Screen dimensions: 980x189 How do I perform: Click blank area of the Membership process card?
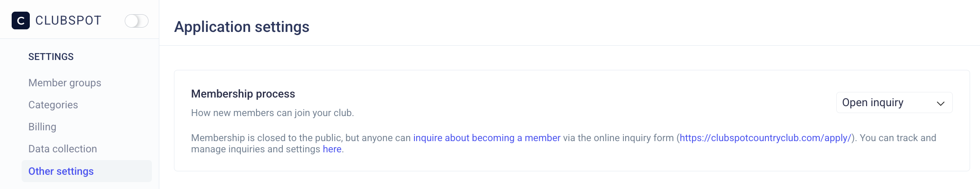561,104
